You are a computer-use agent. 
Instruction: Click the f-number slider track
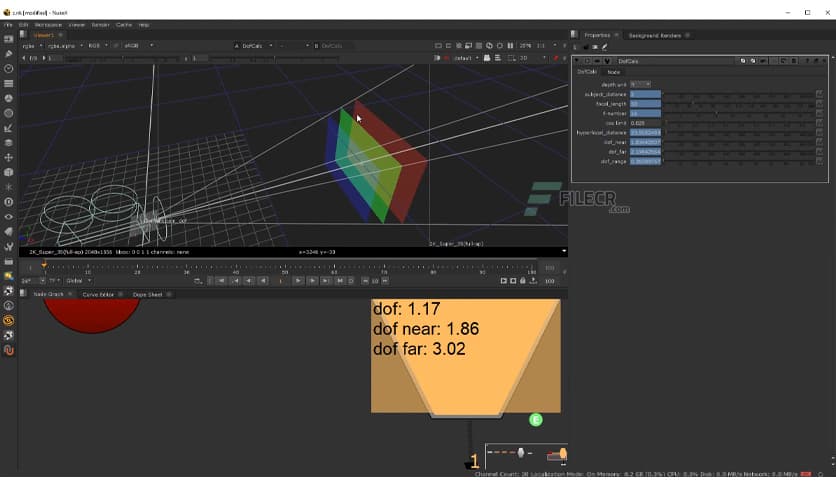click(738, 114)
